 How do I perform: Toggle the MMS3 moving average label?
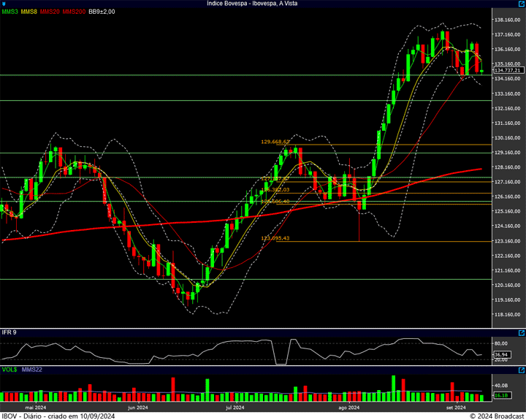coord(10,12)
